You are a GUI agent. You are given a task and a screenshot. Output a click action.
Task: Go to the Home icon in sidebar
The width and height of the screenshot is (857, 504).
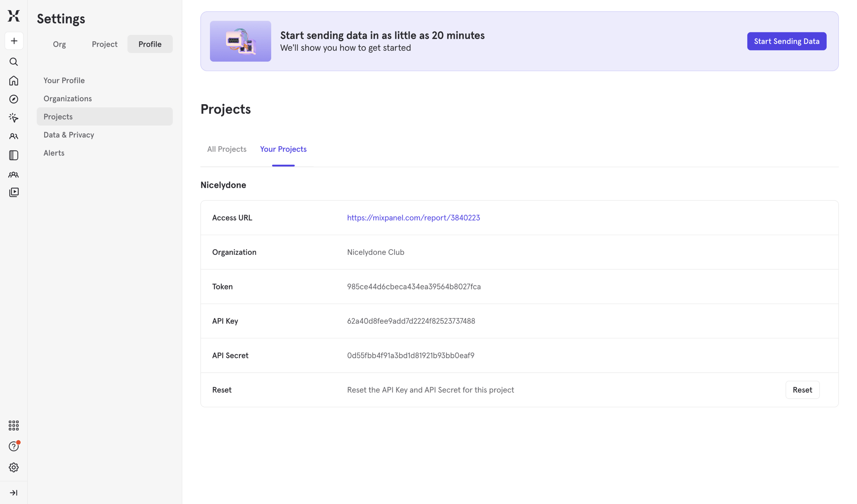14,81
